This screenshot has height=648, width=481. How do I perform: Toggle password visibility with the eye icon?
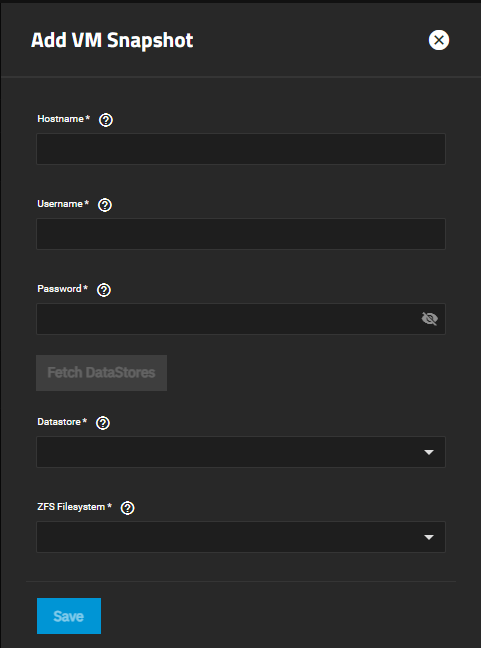(x=429, y=319)
